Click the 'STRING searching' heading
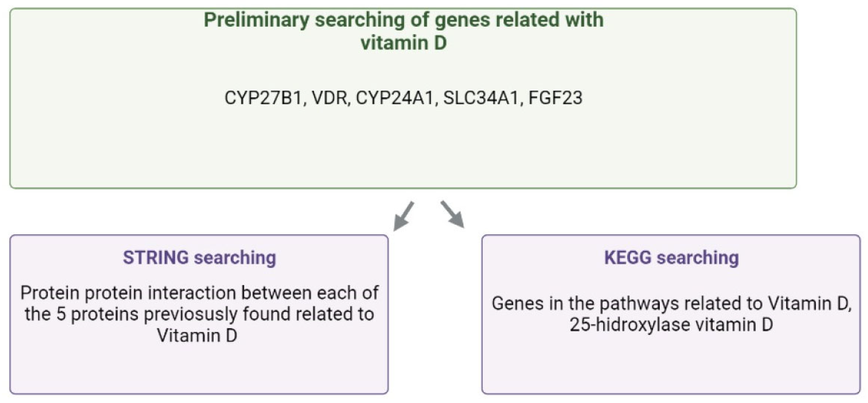 click(x=199, y=258)
